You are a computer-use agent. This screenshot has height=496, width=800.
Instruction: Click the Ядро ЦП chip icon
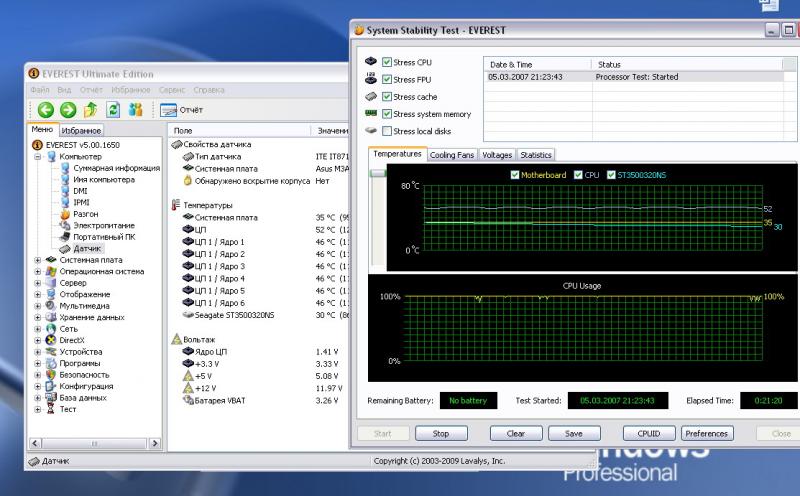188,352
